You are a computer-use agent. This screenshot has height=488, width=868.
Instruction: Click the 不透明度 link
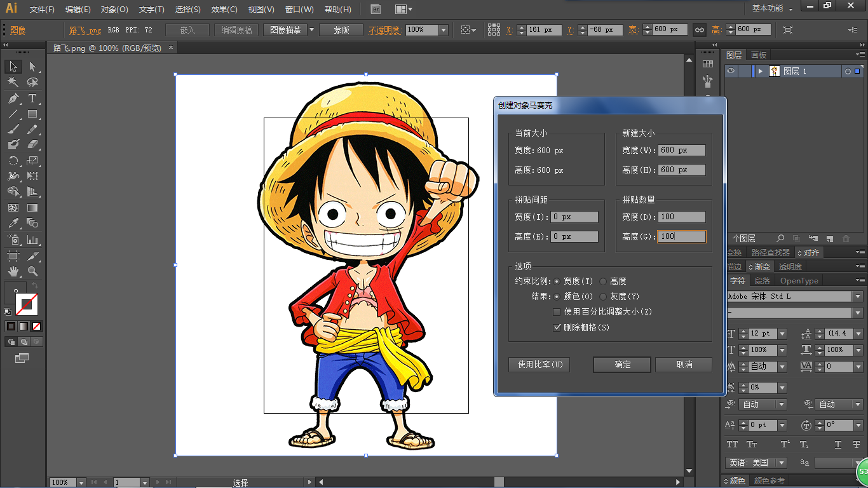coord(384,30)
